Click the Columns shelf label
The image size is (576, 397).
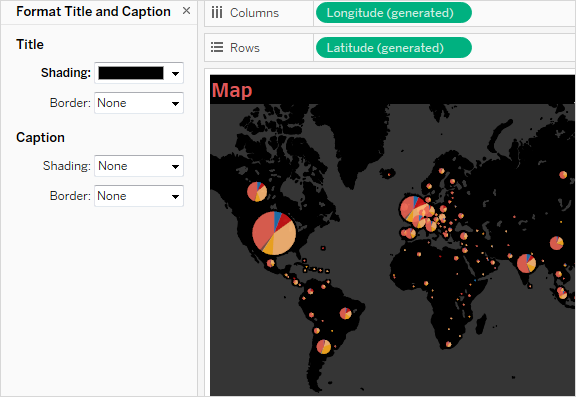point(254,13)
